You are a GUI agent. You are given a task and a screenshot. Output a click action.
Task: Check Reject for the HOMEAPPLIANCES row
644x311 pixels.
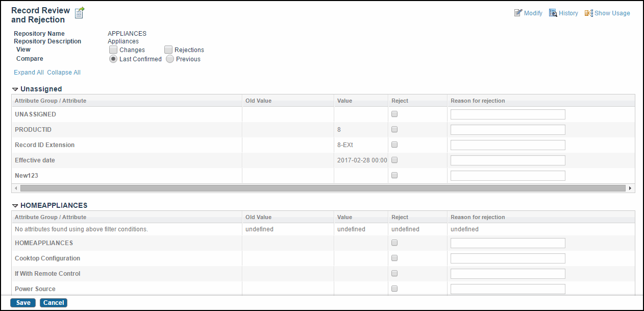[394, 243]
